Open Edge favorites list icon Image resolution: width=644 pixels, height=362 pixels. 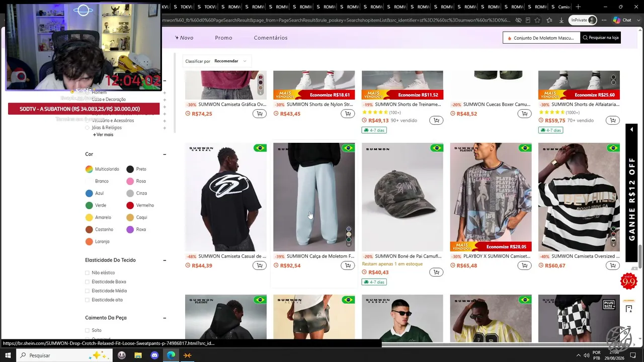click(549, 20)
